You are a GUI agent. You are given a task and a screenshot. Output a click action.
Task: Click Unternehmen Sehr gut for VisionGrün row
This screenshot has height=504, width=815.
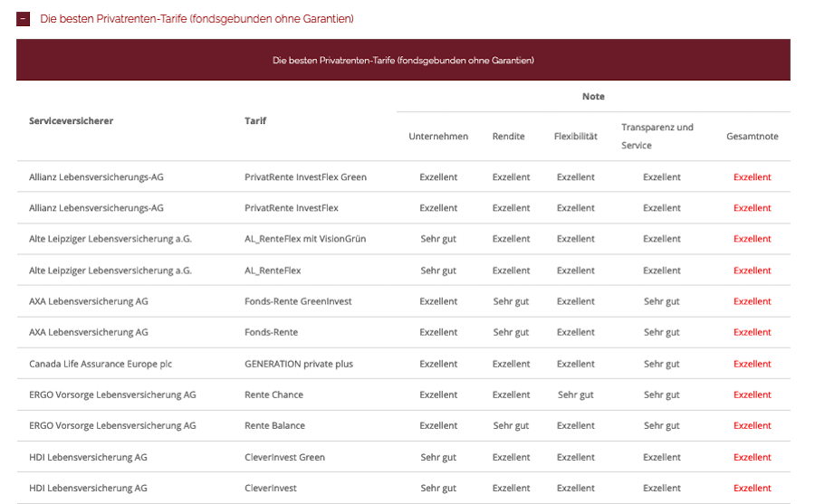pos(438,239)
